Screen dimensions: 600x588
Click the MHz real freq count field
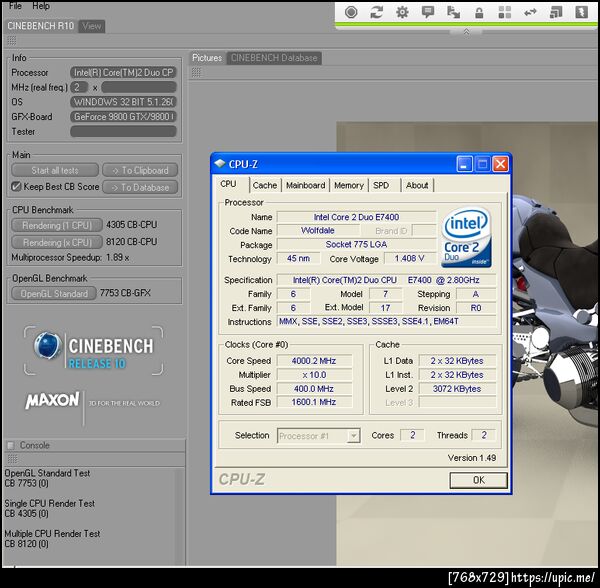[79, 87]
